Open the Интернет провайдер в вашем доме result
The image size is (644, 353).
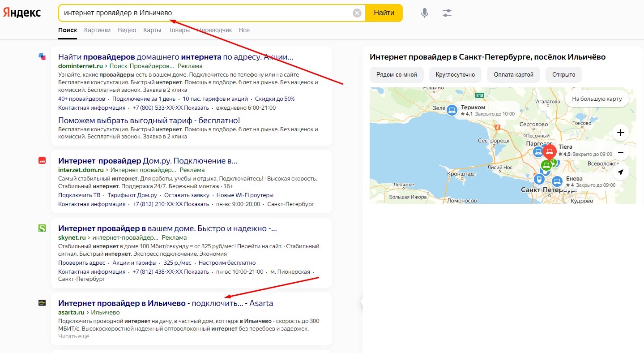pyautogui.click(x=167, y=228)
